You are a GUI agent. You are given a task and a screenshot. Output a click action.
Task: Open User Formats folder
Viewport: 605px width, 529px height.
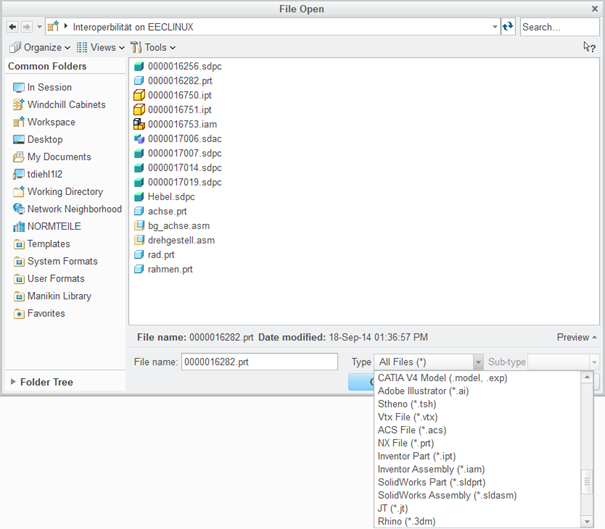tap(49, 279)
